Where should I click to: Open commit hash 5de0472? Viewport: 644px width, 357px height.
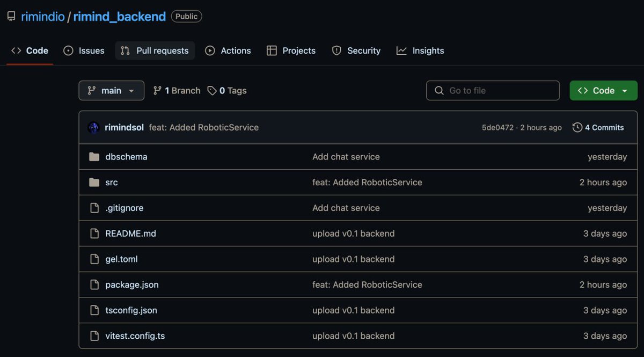click(x=497, y=128)
